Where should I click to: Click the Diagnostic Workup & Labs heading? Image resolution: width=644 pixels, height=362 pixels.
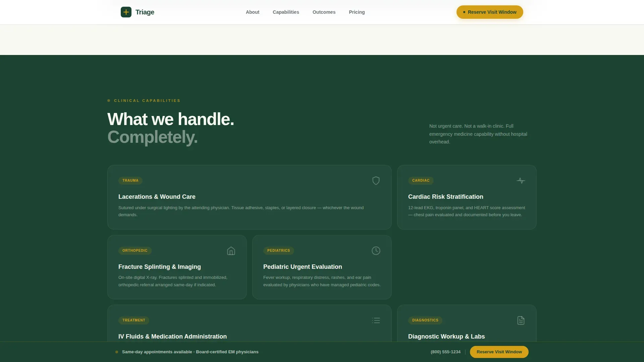coord(446,337)
